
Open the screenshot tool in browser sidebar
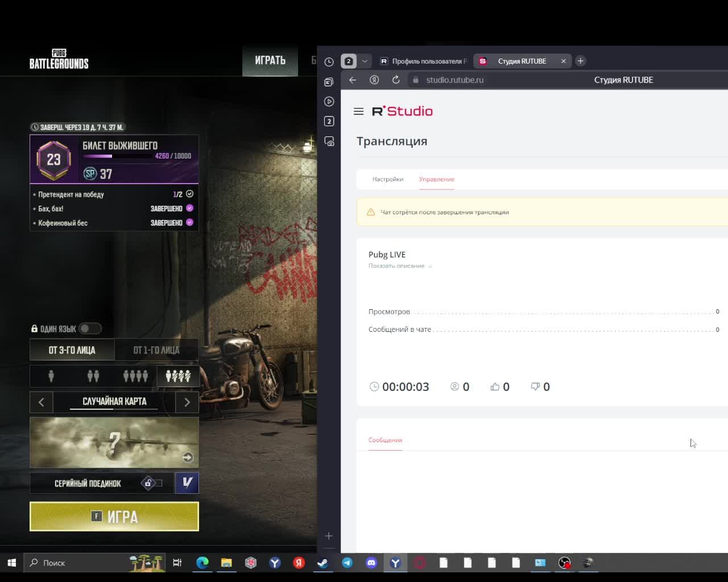tap(329, 141)
